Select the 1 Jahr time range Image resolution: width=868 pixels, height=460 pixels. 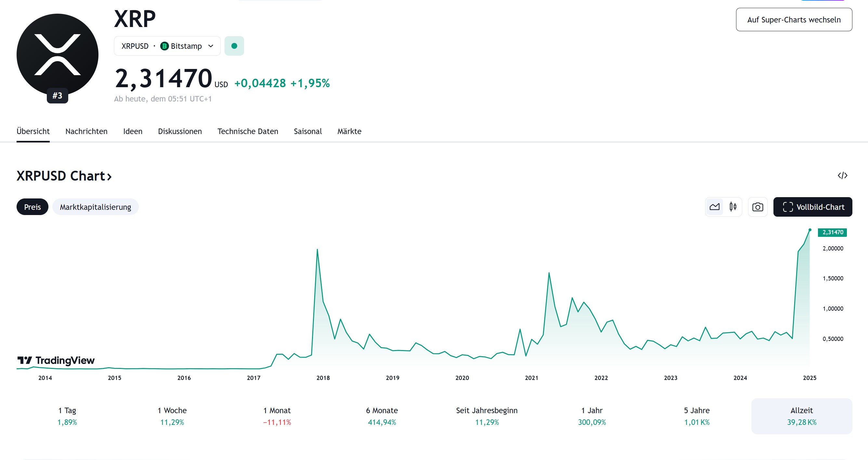(x=592, y=416)
